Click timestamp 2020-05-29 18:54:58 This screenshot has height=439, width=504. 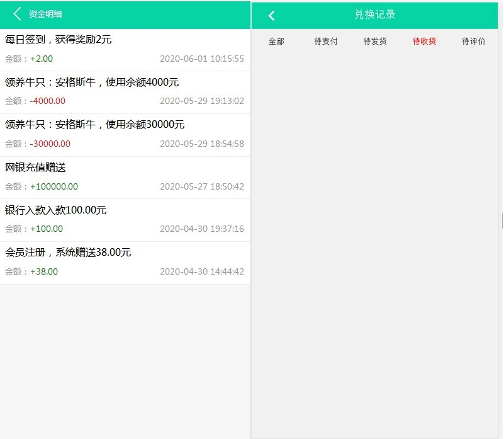(201, 144)
